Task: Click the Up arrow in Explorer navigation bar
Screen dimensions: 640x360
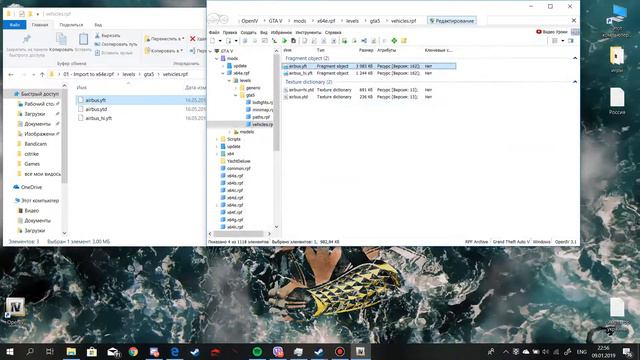Action: point(42,74)
